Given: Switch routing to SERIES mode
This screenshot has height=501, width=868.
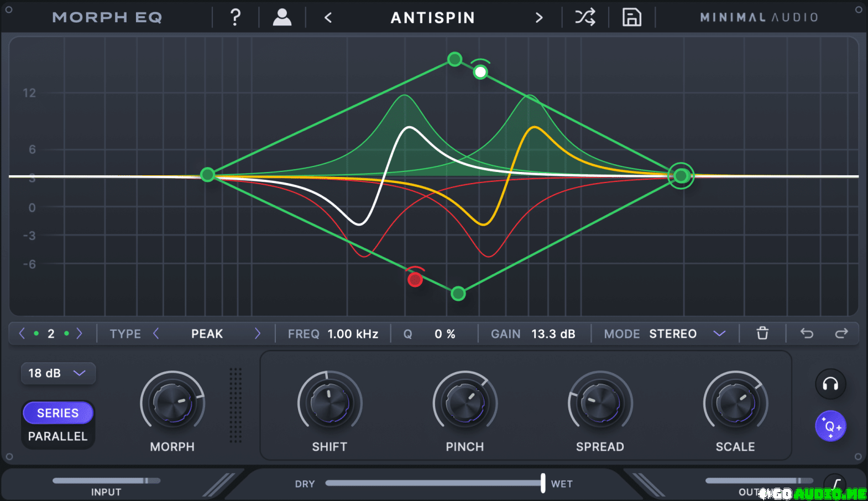Looking at the screenshot, I should pyautogui.click(x=58, y=413).
